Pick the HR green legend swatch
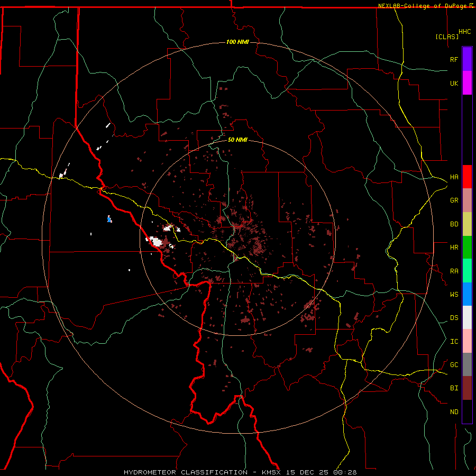 point(467,248)
